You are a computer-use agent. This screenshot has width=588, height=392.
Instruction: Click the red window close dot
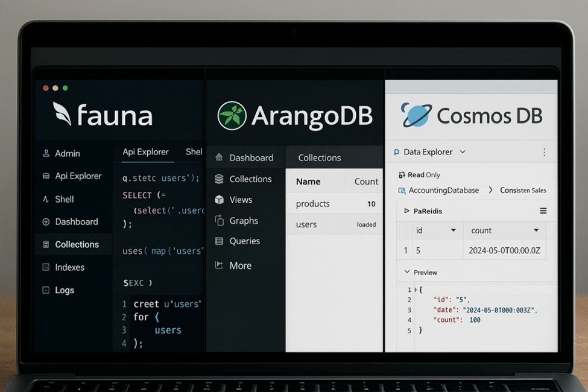[46, 88]
